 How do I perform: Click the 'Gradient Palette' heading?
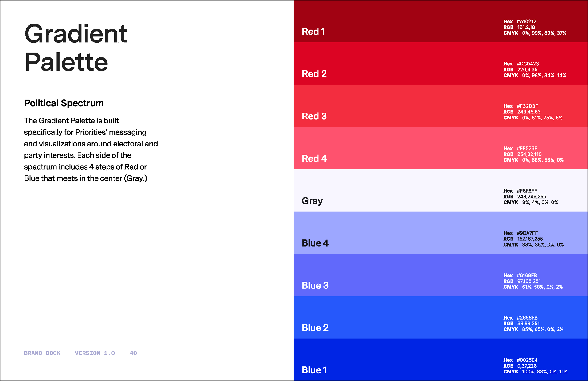pos(76,47)
